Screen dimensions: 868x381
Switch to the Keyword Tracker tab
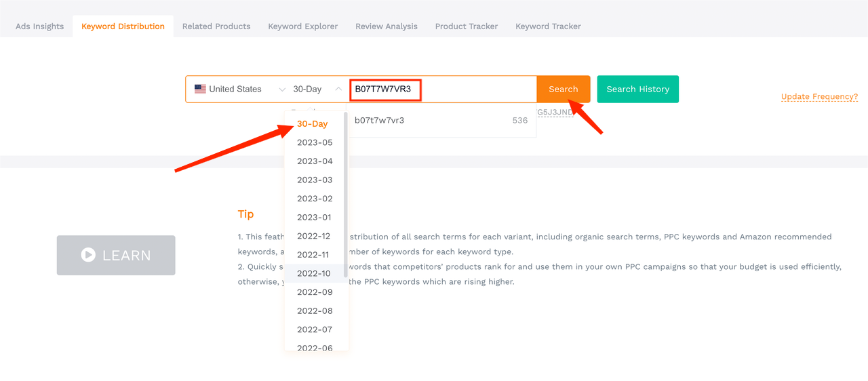548,26
